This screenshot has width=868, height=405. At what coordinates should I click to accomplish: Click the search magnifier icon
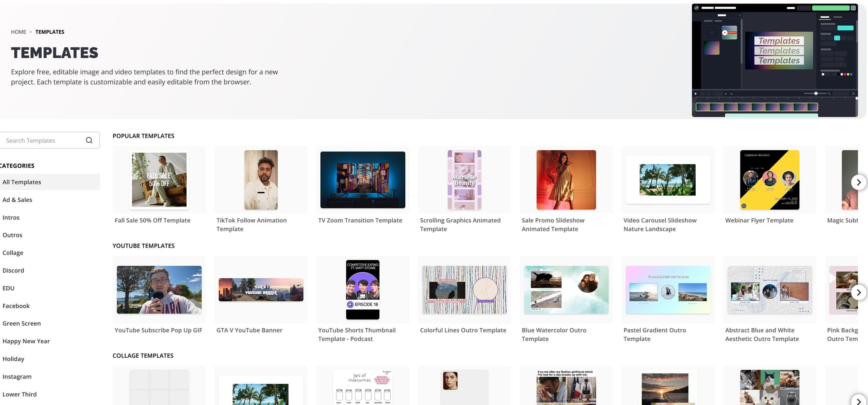tap(89, 140)
